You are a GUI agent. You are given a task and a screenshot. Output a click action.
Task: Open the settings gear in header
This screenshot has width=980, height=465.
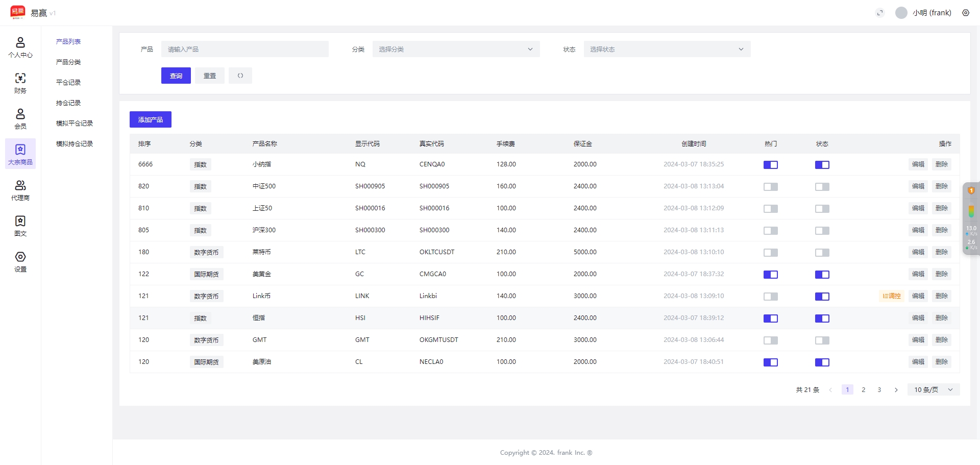966,13
